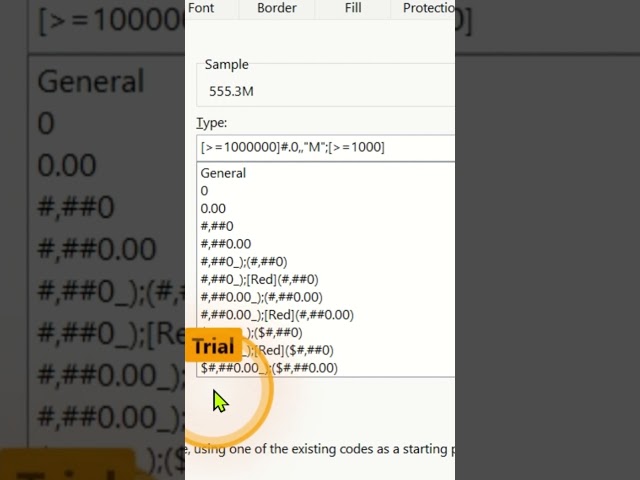
Task: Select format $#,##0.00_);($#,##0.00)
Action: 269,368
